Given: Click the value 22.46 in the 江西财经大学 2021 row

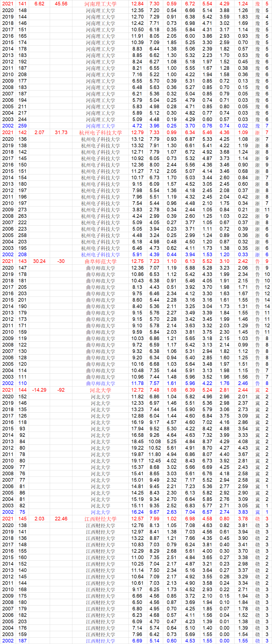Looking at the screenshot, I should (61, 519).
